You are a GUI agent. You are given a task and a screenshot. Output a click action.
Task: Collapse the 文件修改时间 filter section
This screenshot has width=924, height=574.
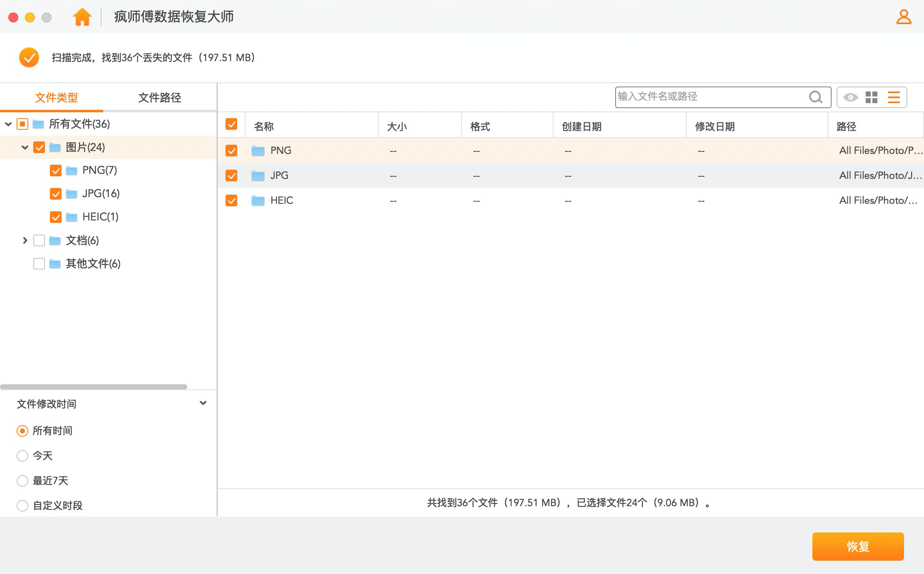[203, 403]
